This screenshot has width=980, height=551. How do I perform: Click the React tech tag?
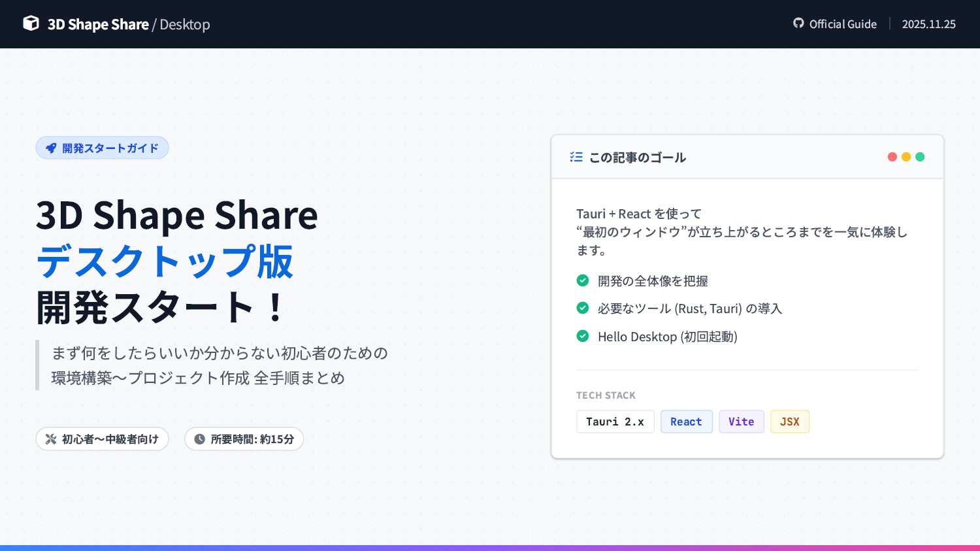(x=687, y=422)
